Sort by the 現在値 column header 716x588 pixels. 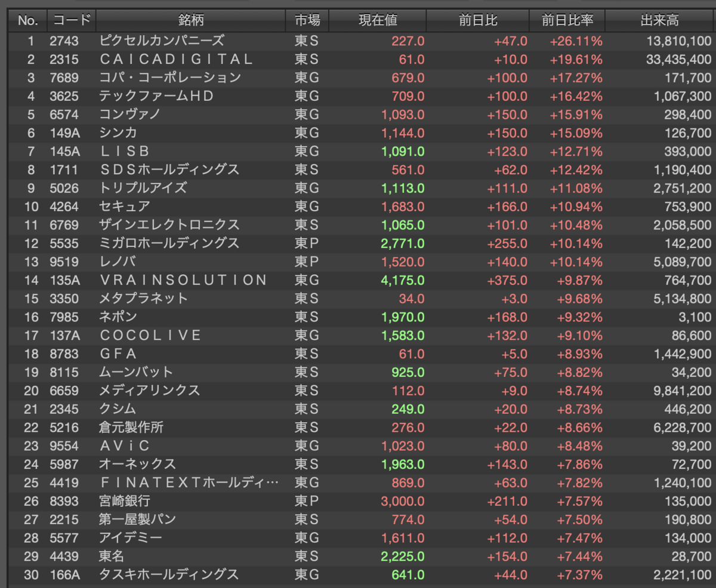tap(378, 20)
